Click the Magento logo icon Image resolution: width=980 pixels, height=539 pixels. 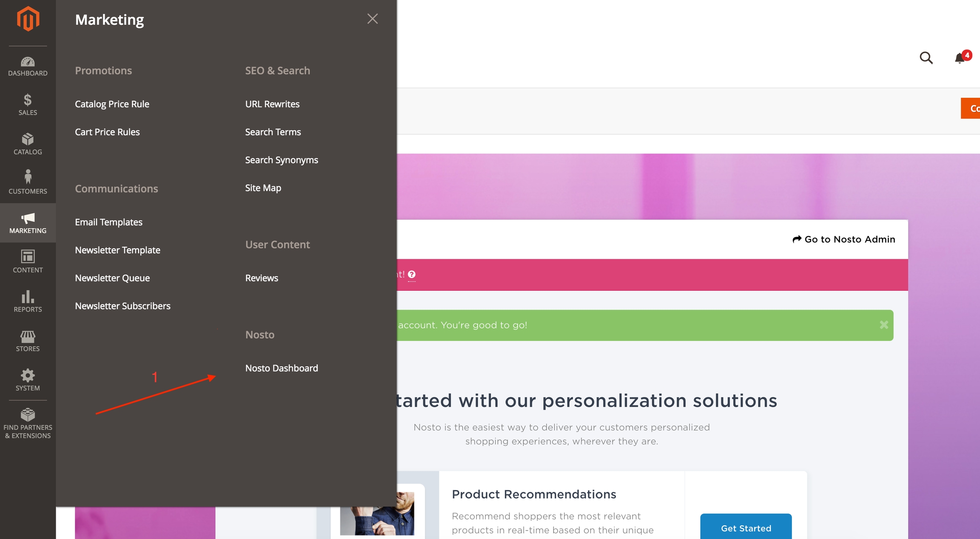pos(28,19)
